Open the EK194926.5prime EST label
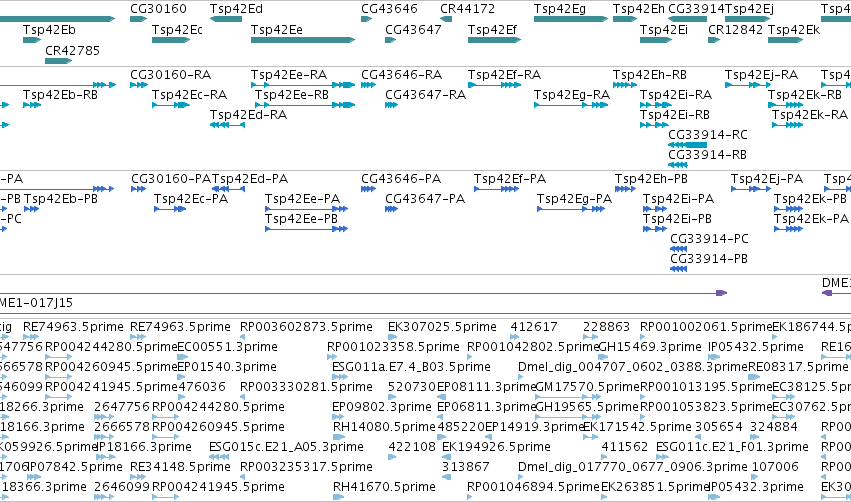This screenshot has width=851, height=502. tap(496, 447)
